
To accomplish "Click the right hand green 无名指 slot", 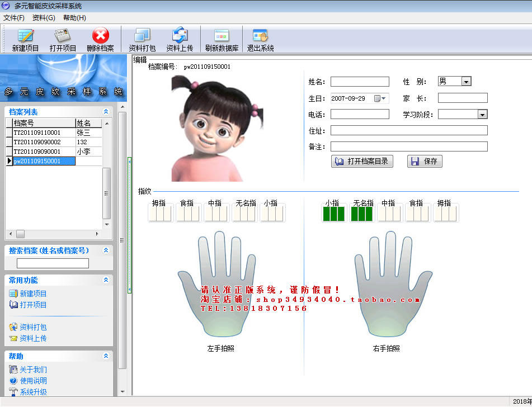I will pyautogui.click(x=362, y=213).
